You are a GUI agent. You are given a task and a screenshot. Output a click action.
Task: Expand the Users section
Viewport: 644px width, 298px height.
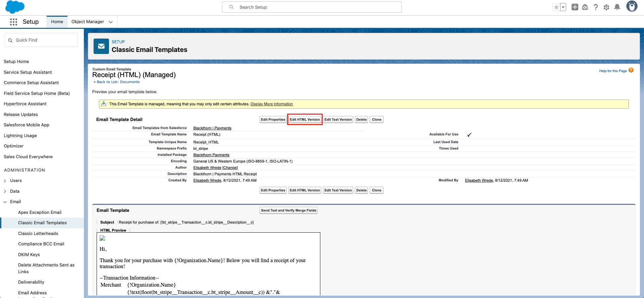coord(5,181)
